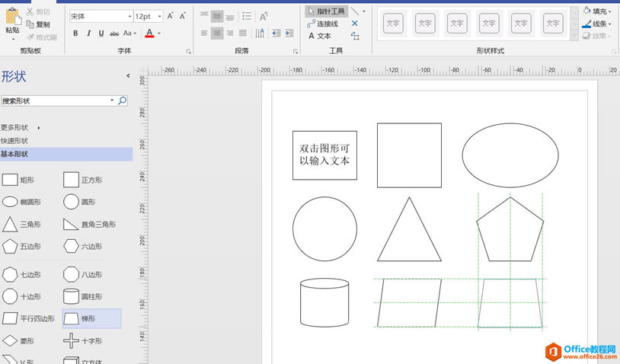
Task: Open the Aa change case dropdown
Action: point(129,34)
